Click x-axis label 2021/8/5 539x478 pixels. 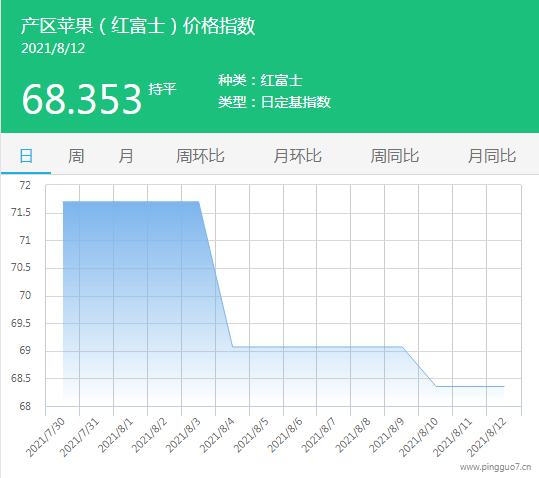click(x=251, y=435)
